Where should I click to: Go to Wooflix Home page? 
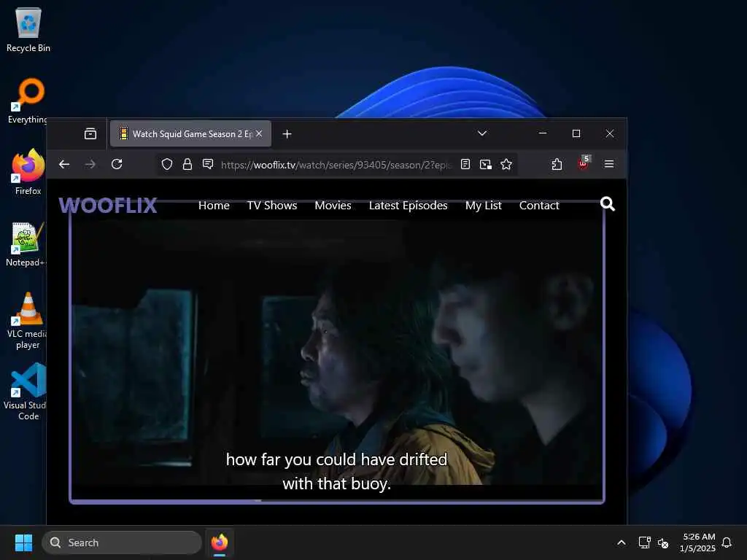pyautogui.click(x=214, y=205)
